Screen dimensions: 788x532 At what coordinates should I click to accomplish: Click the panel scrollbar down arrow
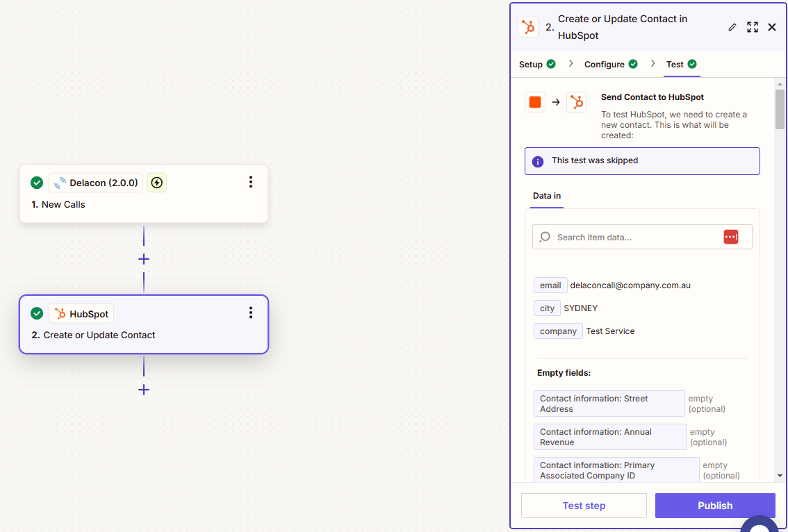(x=780, y=475)
